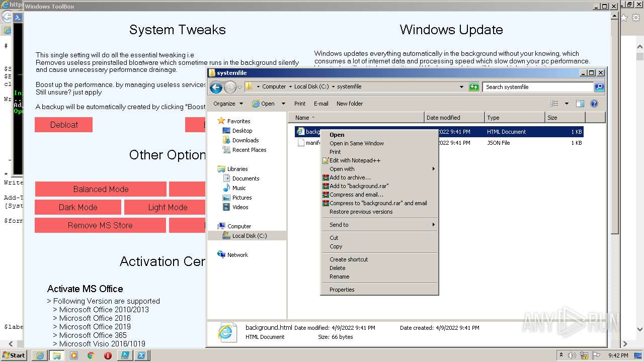Click the clock showing 9:42 PM
Image resolution: width=644 pixels, height=362 pixels.
(618, 355)
